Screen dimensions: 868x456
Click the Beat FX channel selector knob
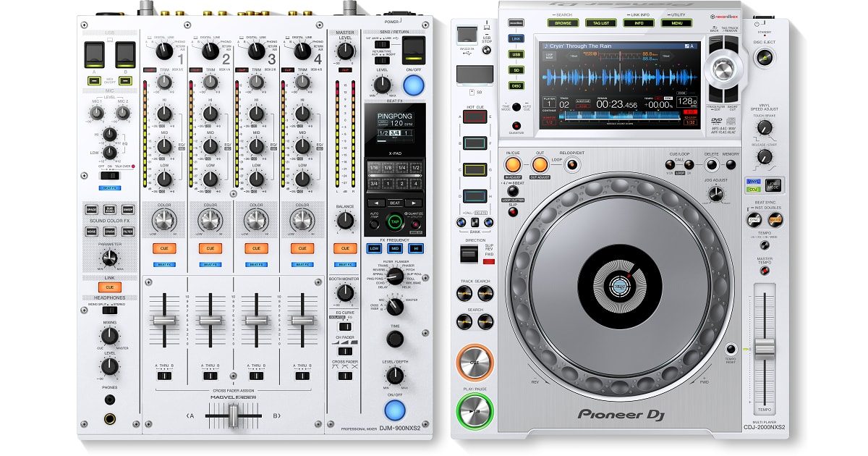tap(395, 306)
